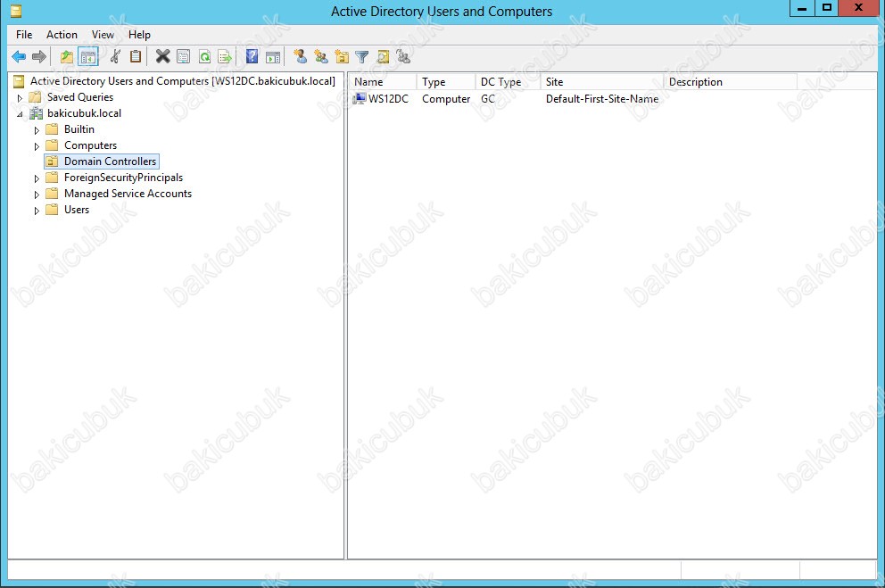Screen dimensions: 885x588
Task: Expand the Saved Queries node
Action: pos(21,97)
